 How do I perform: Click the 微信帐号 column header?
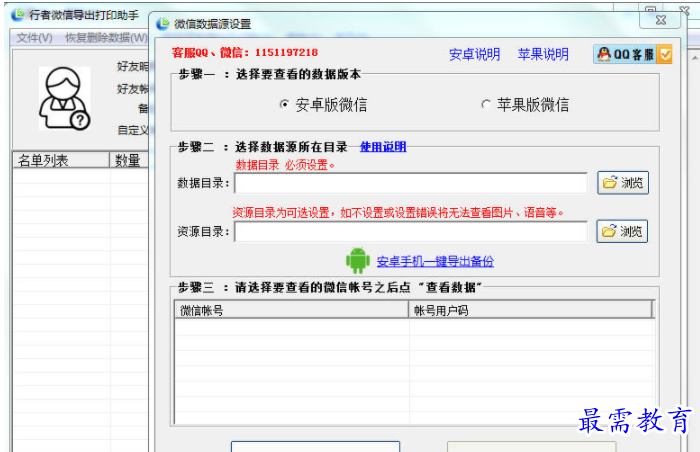pyautogui.click(x=291, y=310)
